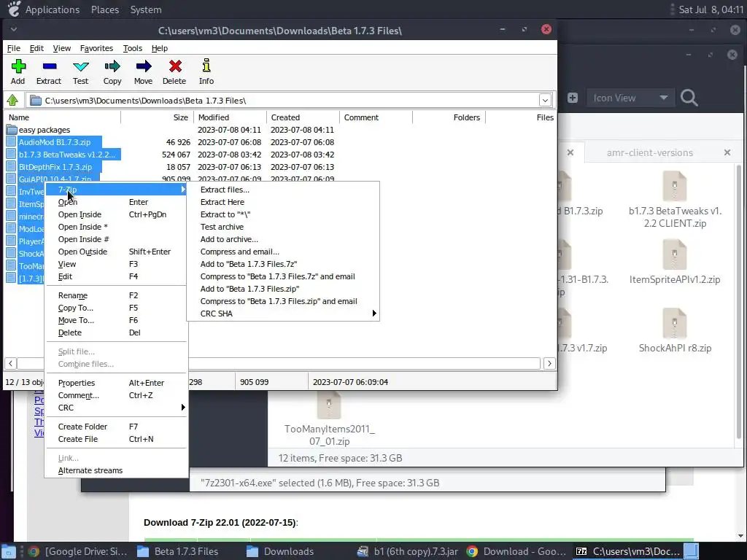Viewport: 747px width, 560px height.
Task: Click the horizontal scroll right arrow
Action: 549,363
